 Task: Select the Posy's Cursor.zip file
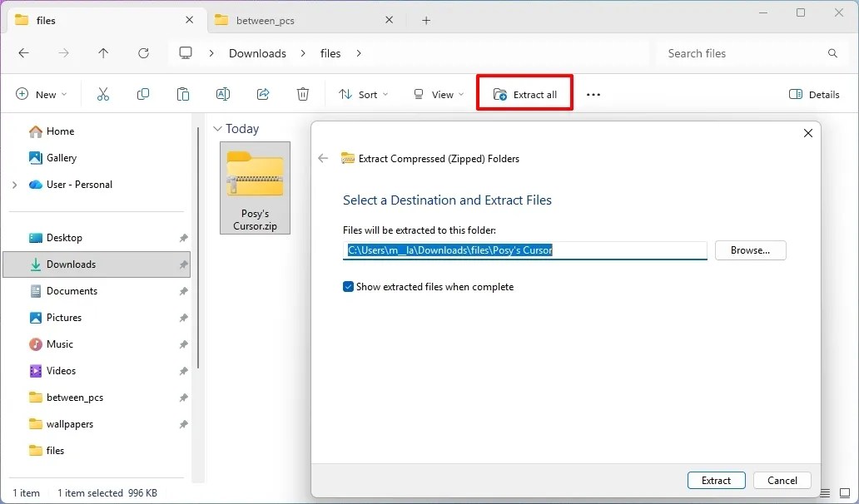pos(256,188)
